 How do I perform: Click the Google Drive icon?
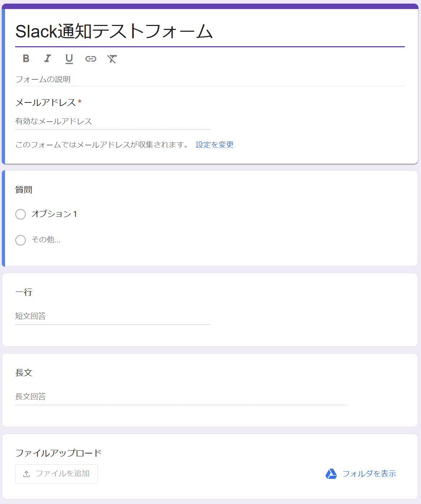pyautogui.click(x=331, y=474)
